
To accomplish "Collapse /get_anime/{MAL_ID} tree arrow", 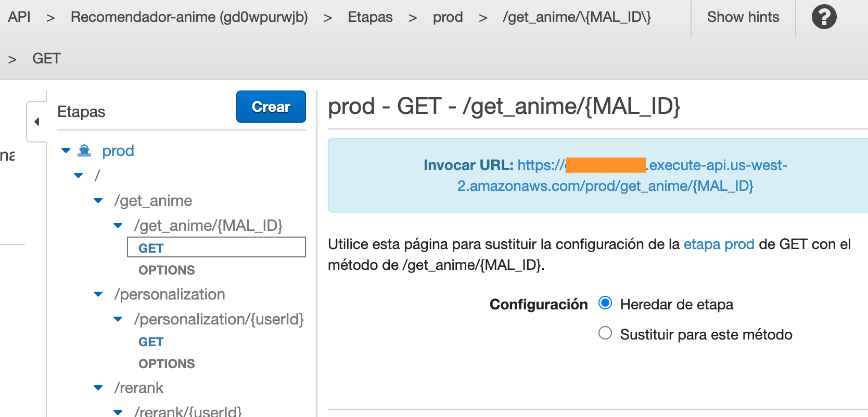I will (118, 226).
